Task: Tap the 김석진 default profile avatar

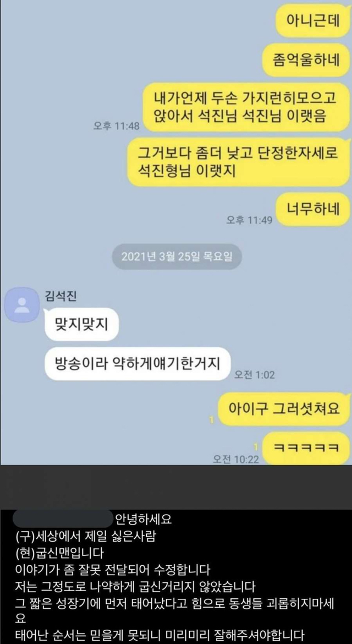Action: click(21, 304)
